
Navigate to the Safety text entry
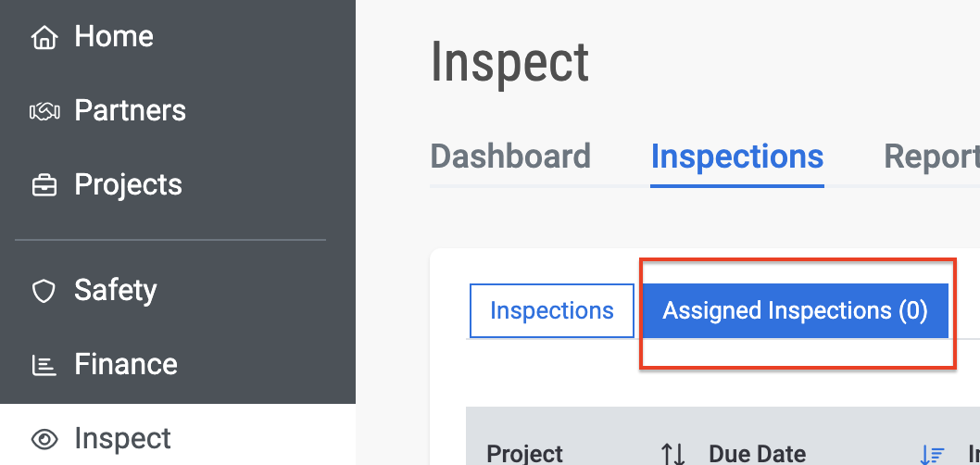[x=116, y=290]
